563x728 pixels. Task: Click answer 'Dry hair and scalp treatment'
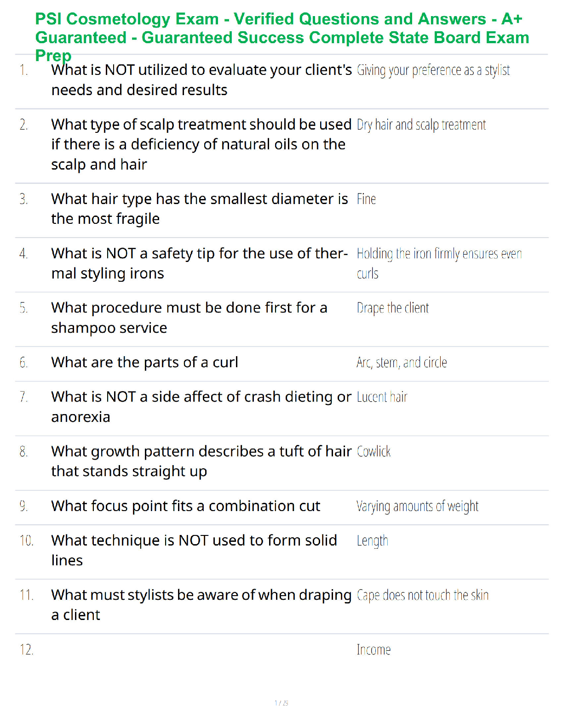click(x=421, y=125)
